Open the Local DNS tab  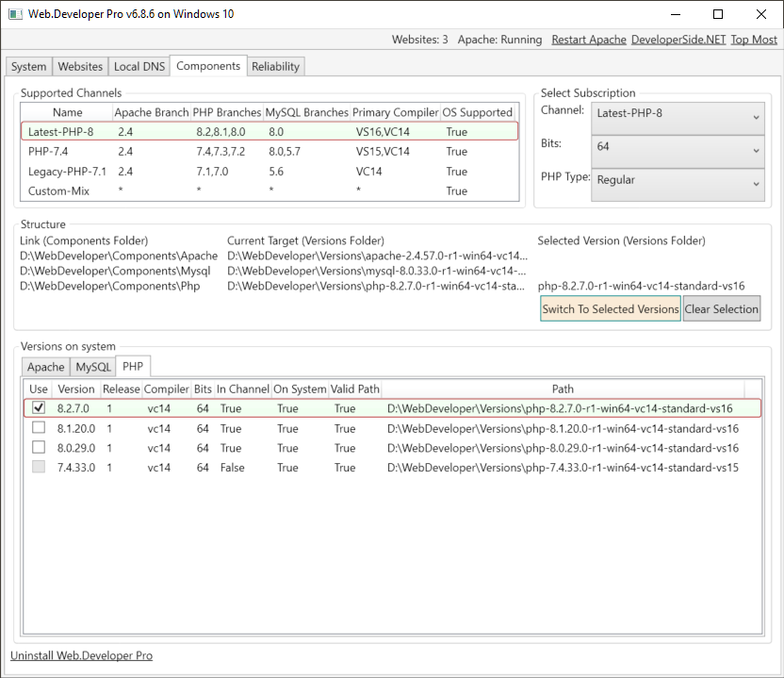click(x=139, y=67)
